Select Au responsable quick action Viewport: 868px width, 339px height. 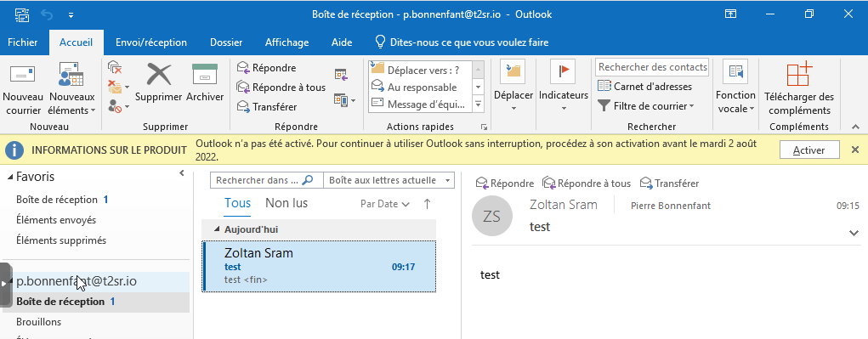420,88
